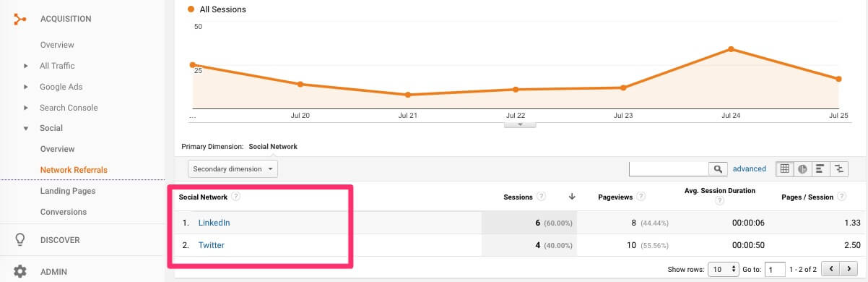Click the Jul 24 data point
The height and width of the screenshot is (282, 868).
[732, 49]
